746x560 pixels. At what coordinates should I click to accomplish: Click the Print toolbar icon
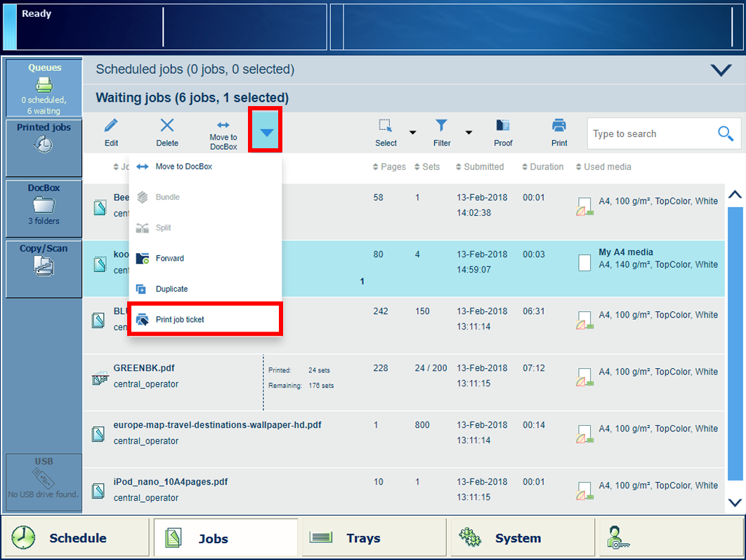(x=559, y=126)
